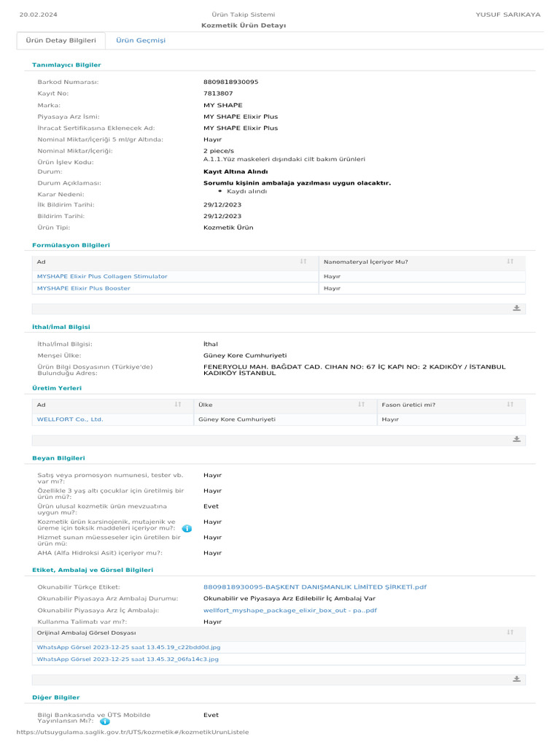
Task: Show info about ÜTS Mobilde yayınlanma
Action: [x=105, y=721]
